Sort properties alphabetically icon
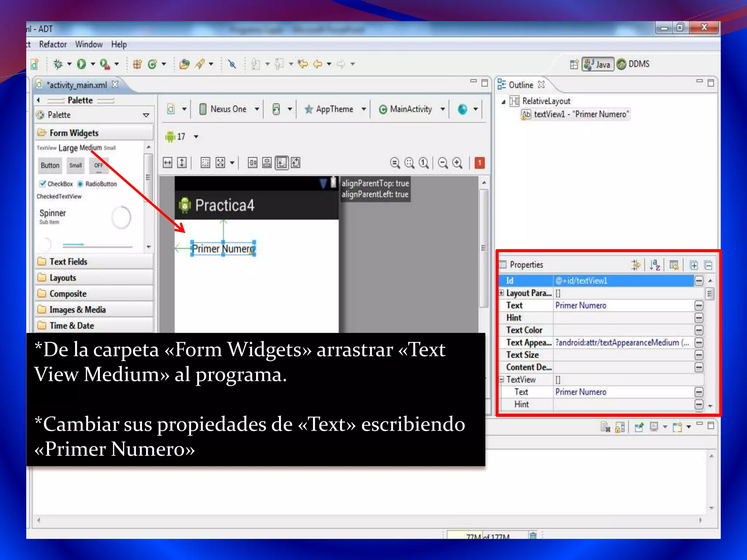This screenshot has width=747, height=560. coord(654,265)
